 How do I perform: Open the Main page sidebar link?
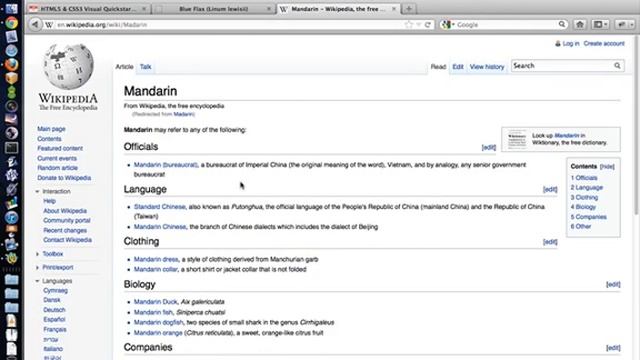[51, 129]
